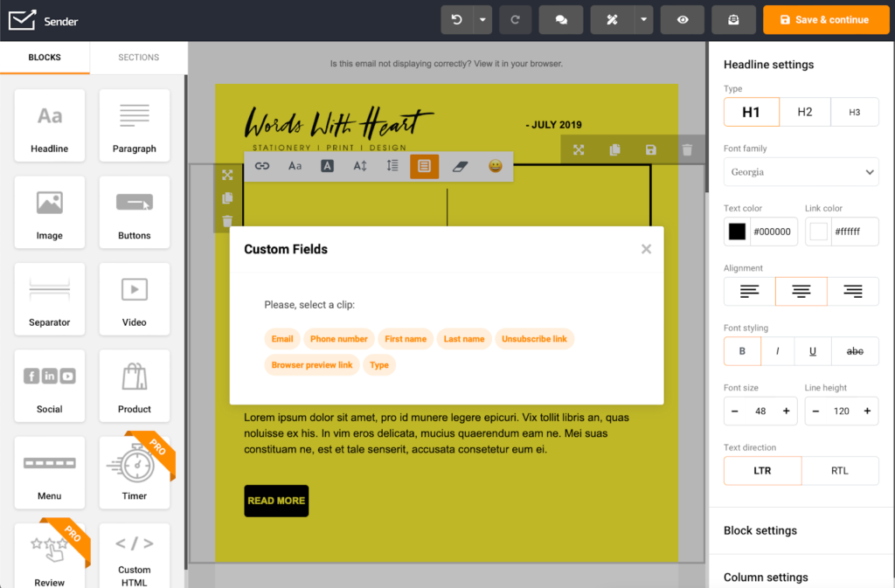The image size is (895, 588).
Task: Open the Blocks tab
Action: [45, 55]
